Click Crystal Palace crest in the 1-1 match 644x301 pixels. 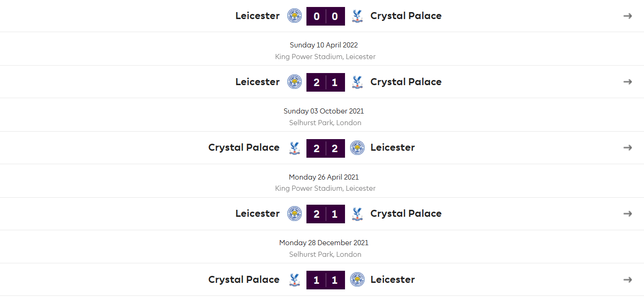(294, 280)
